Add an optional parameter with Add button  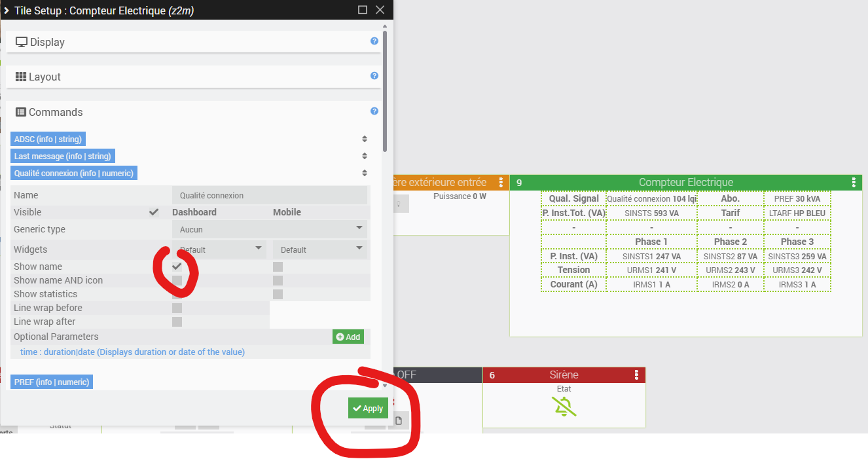[348, 337]
